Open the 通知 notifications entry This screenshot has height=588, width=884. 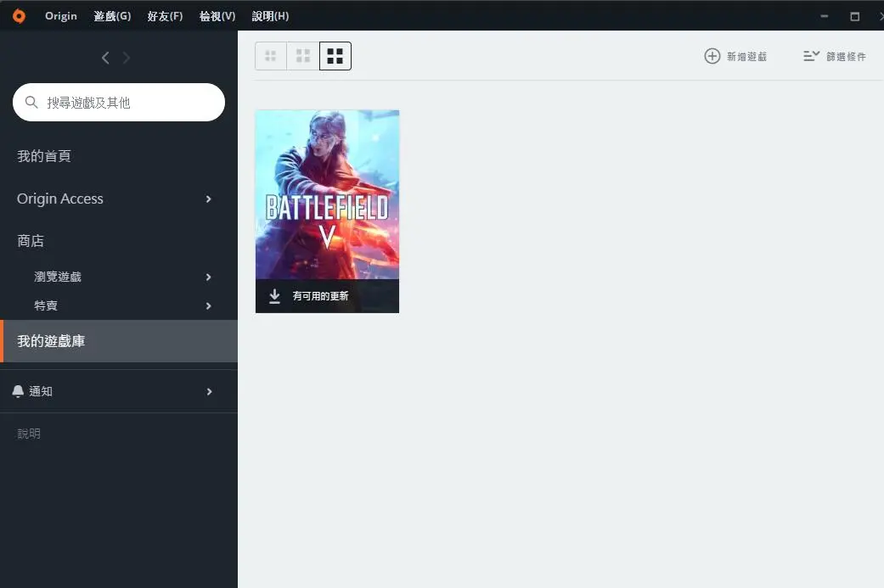(x=41, y=391)
